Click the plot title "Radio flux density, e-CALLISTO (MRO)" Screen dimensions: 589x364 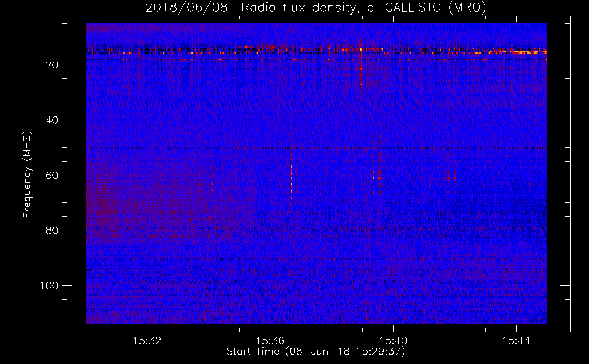point(363,7)
